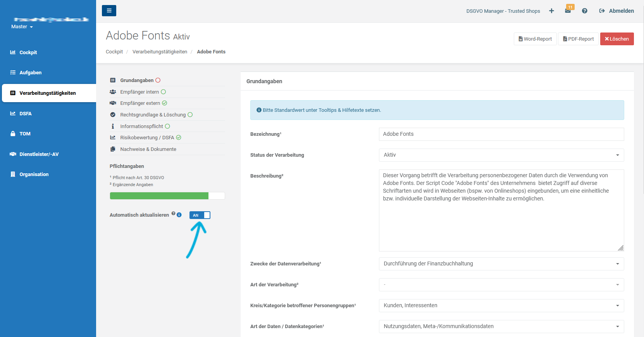Click the TOM lock icon in sidebar
The image size is (644, 337).
tap(13, 133)
